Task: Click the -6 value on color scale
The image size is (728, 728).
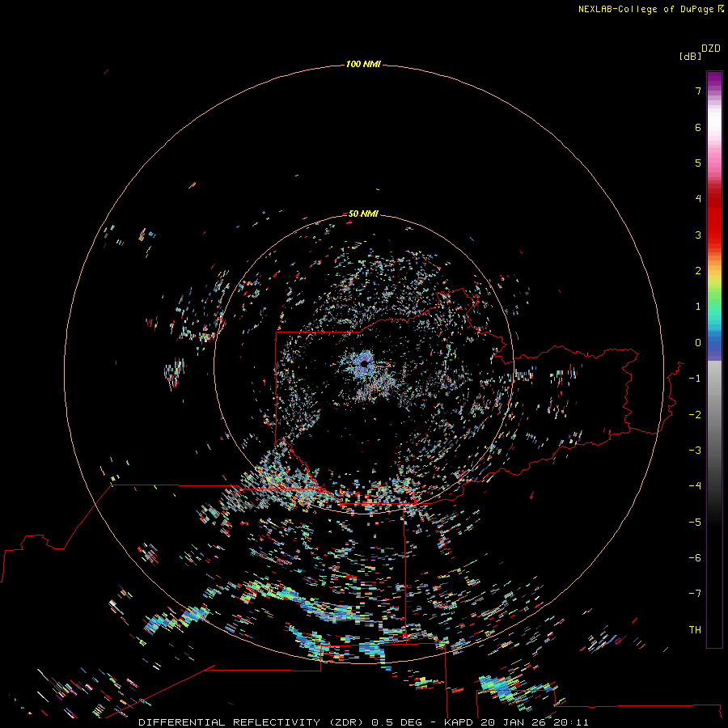Action: 695,558
